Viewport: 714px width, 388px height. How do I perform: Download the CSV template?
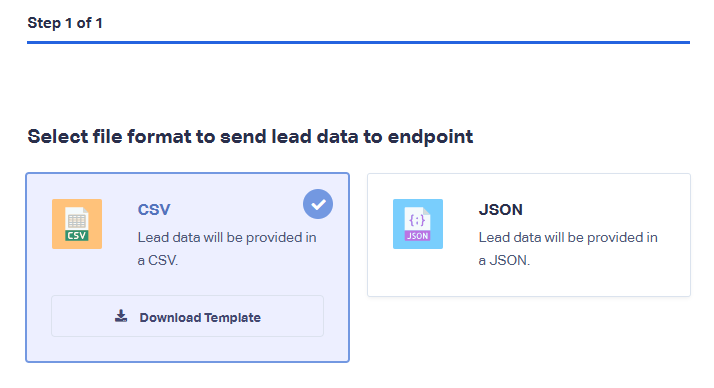click(x=188, y=317)
